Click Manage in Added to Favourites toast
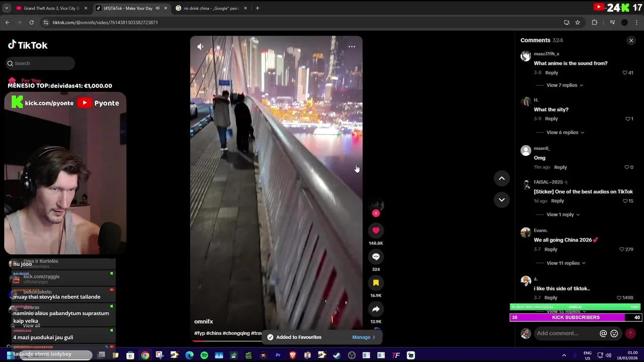Image resolution: width=644 pixels, height=362 pixels. click(364, 337)
